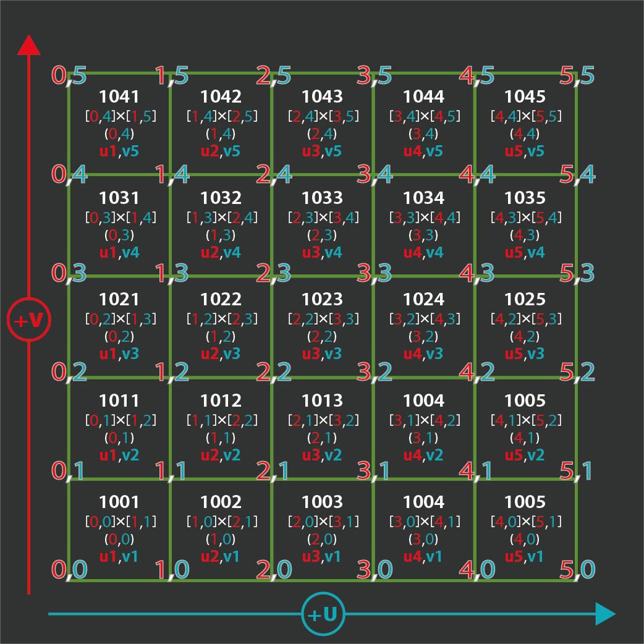Click the red V axis arrowhead

28,45
